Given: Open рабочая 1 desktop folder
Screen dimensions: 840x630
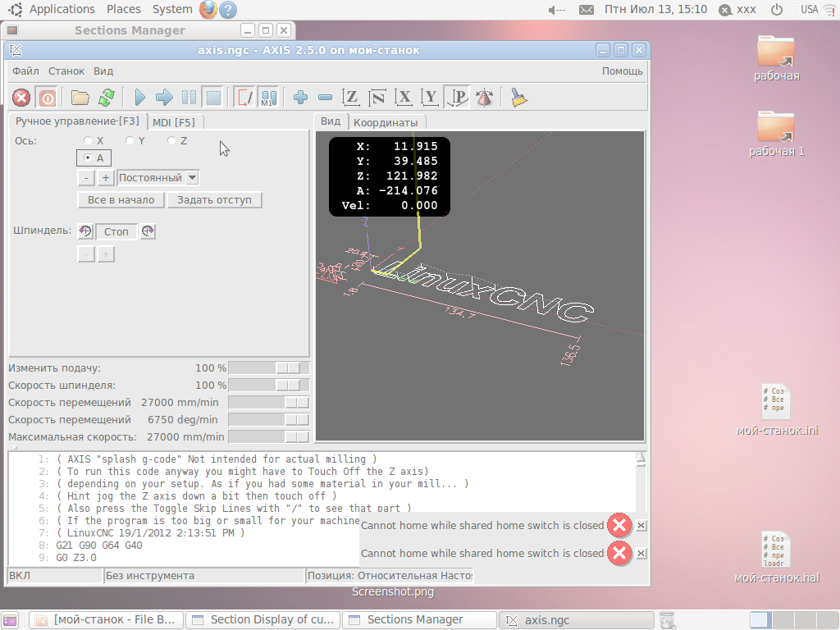Looking at the screenshot, I should [x=776, y=134].
